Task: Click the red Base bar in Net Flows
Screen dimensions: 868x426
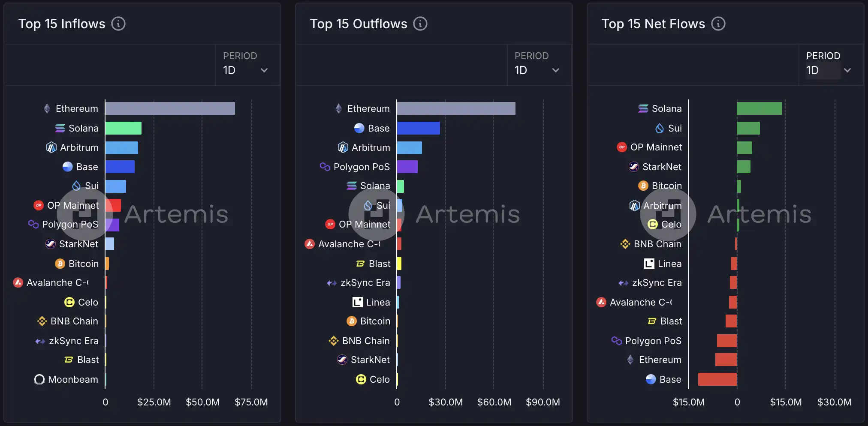Action: pyautogui.click(x=717, y=379)
